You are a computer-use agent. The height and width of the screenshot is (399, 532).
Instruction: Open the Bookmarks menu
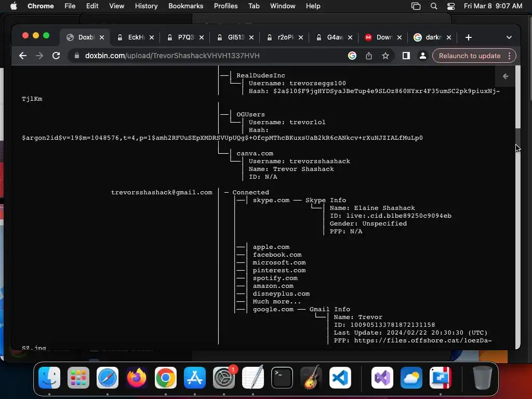pyautogui.click(x=185, y=6)
